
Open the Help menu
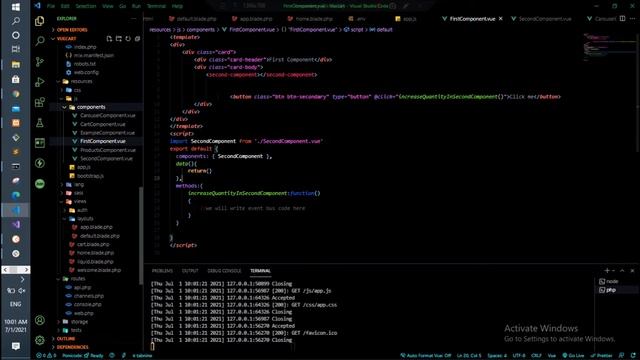tap(177, 6)
